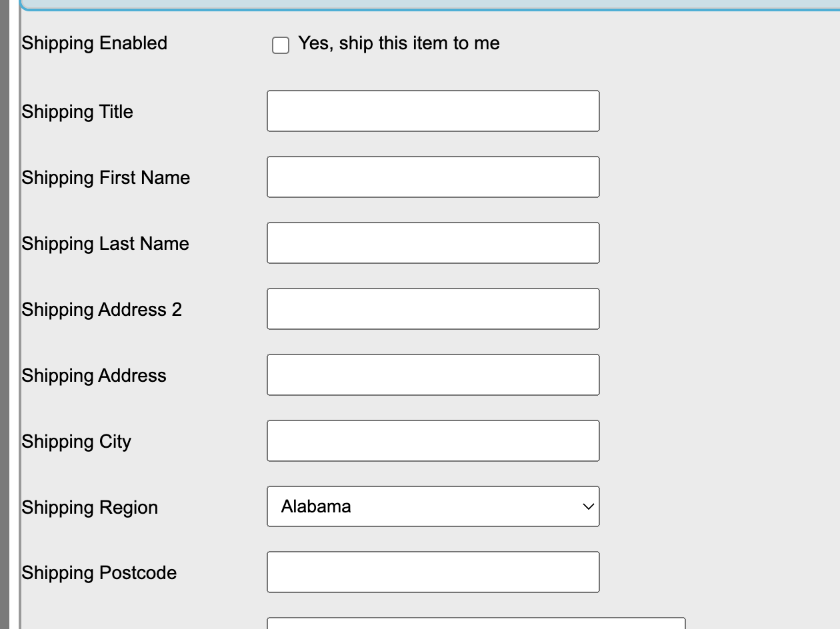Focus the Shipping Address text box

pos(433,375)
